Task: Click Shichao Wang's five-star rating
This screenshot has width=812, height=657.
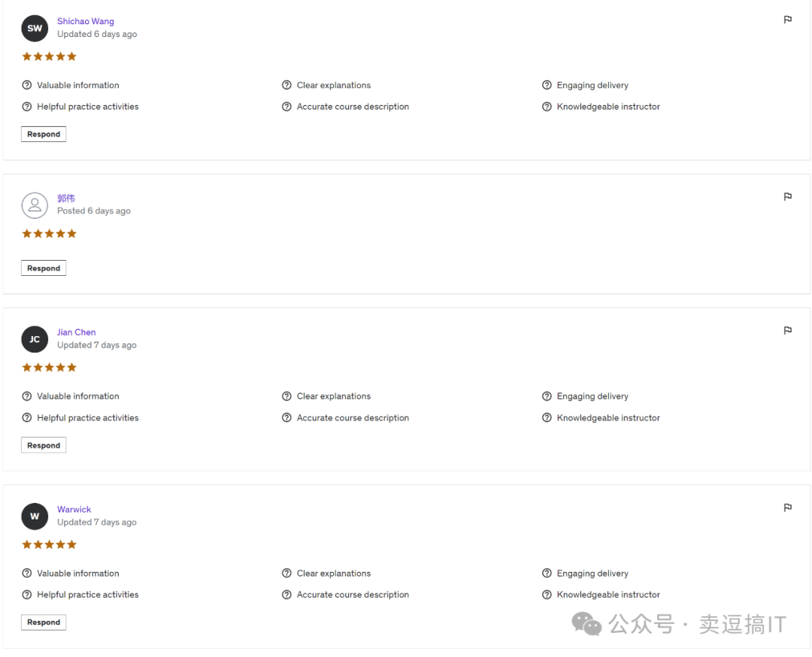Action: pos(49,56)
